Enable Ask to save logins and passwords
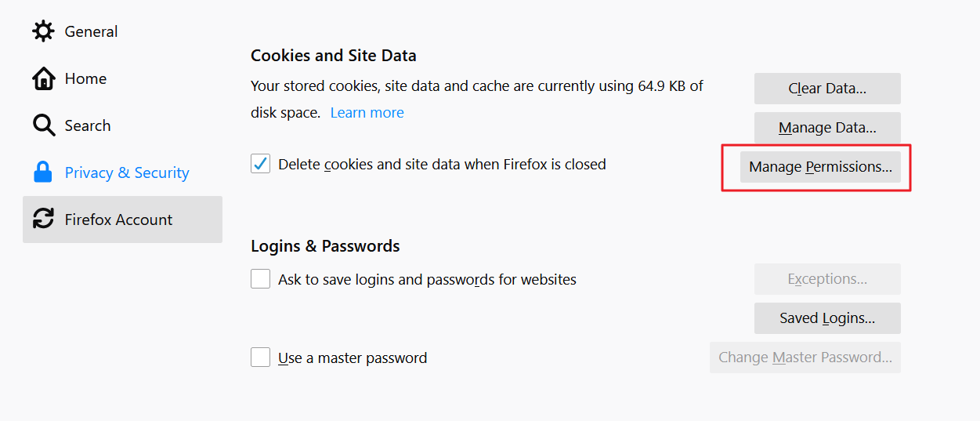 click(261, 279)
